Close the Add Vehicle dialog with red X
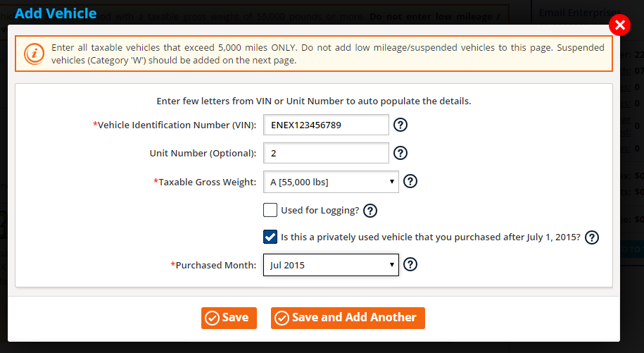 [x=620, y=26]
